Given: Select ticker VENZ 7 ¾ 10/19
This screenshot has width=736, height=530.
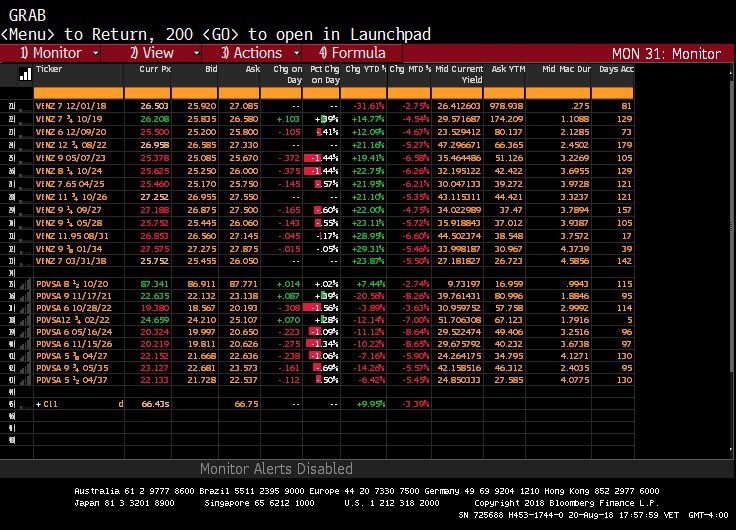Looking at the screenshot, I should (x=69, y=119).
